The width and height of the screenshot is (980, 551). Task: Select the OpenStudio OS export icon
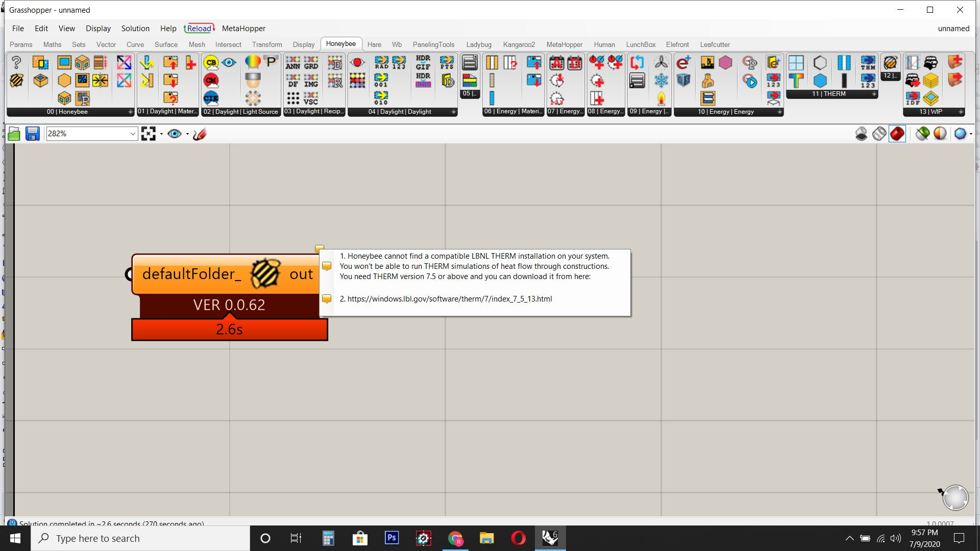(683, 81)
